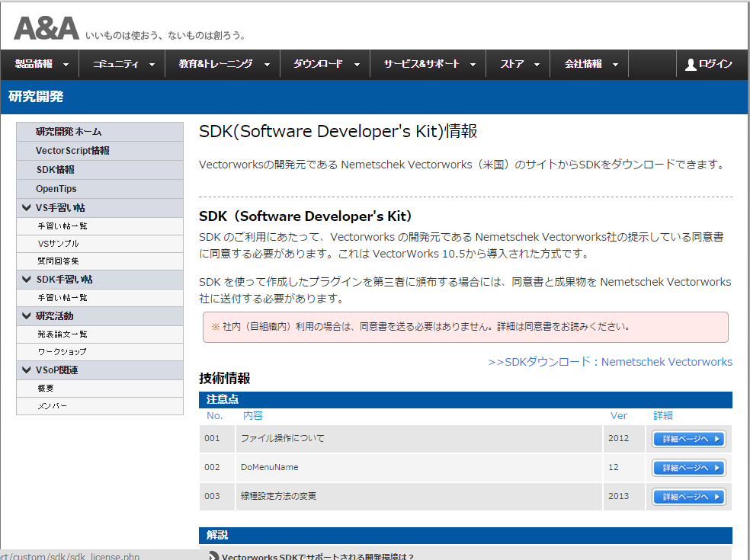Collapse the 研究活動 chevron
Viewport: 750px width, 560px height.
27,315
